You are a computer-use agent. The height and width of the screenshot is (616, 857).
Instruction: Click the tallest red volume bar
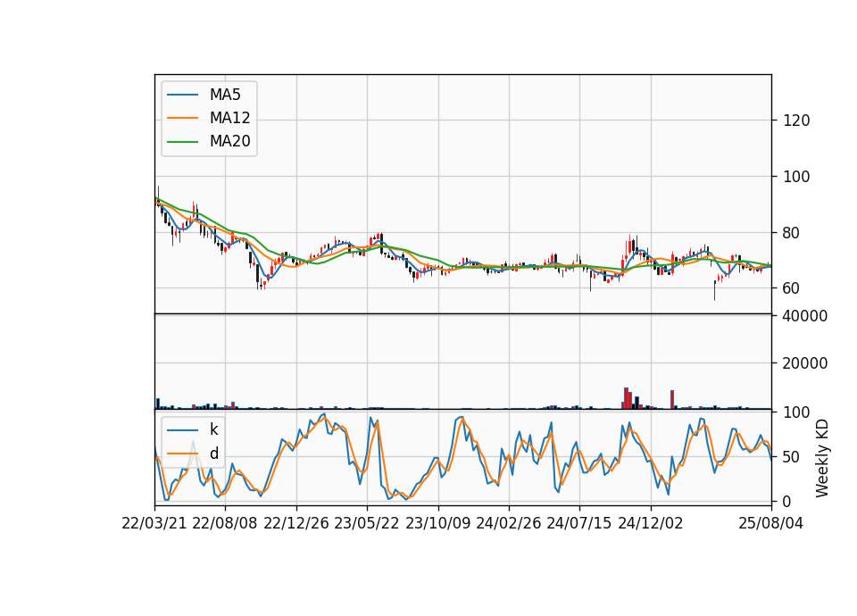pos(626,398)
